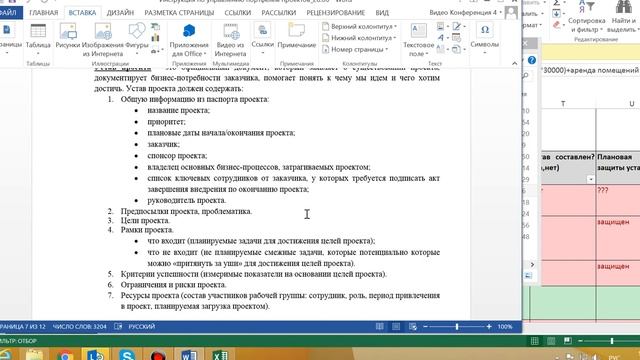The height and width of the screenshot is (360, 640).
Task: Adjust the Word zoom slider handle
Action: (457, 327)
